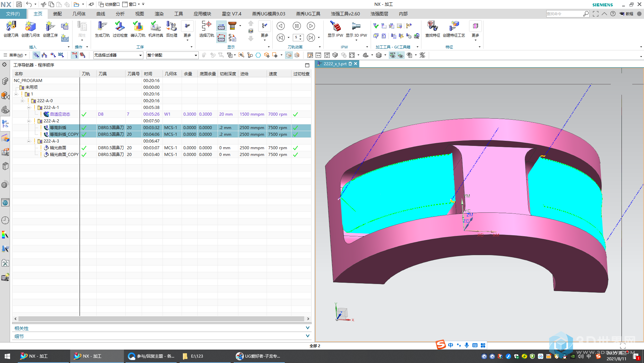Image resolution: width=644 pixels, height=363 pixels.
Task: Toggle Program Order view in navigator
Action: coord(36,55)
